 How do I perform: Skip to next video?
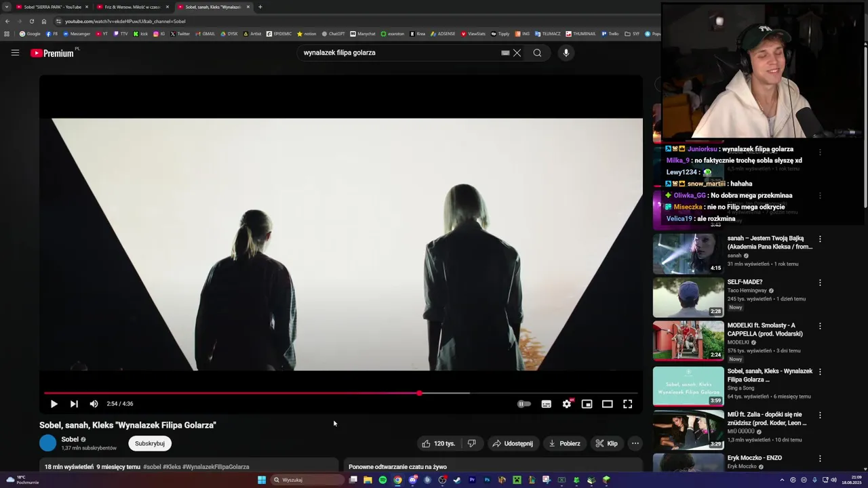coord(74,404)
